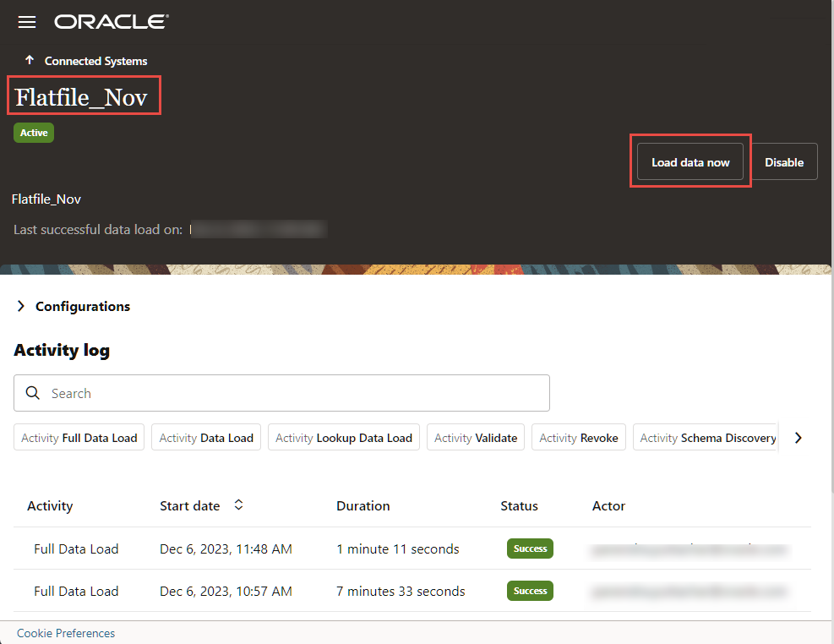Show more filter chips with right chevron
The height and width of the screenshot is (644, 834).
798,438
